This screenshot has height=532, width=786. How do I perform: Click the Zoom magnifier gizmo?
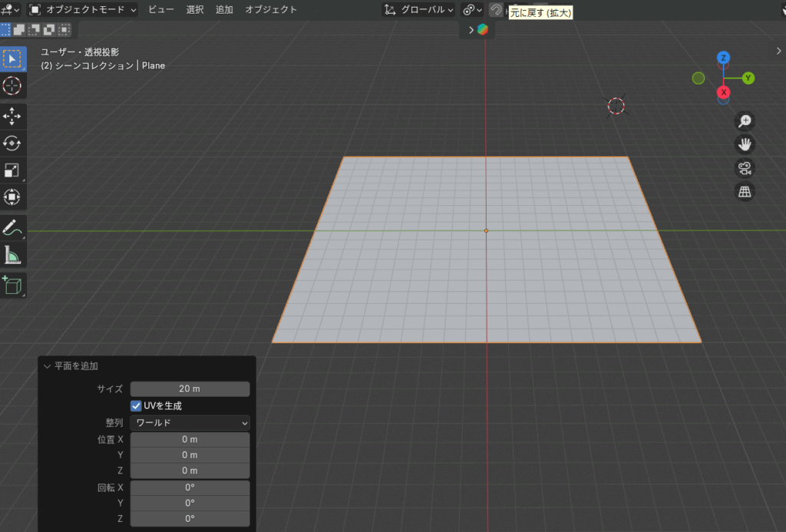click(744, 121)
